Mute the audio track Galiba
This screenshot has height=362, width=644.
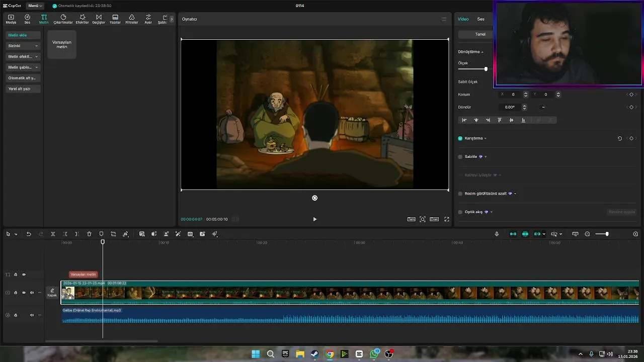click(32, 315)
